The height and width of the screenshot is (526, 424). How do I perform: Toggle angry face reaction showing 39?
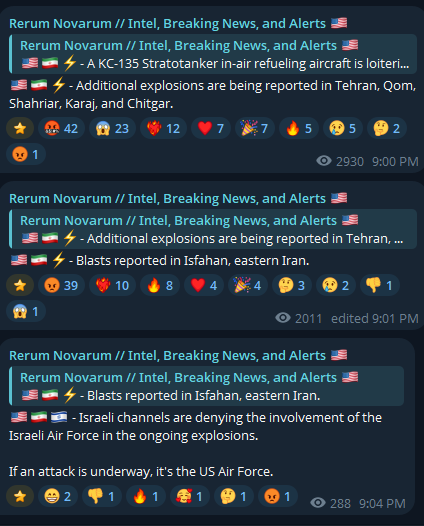[61, 285]
